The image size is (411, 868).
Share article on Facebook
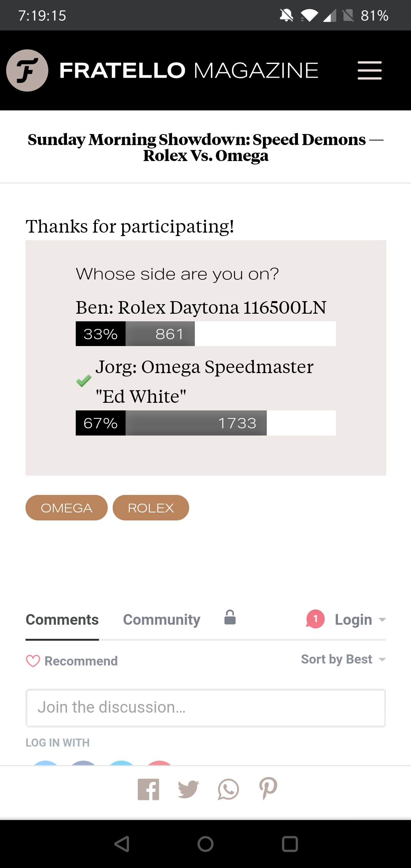(x=148, y=789)
